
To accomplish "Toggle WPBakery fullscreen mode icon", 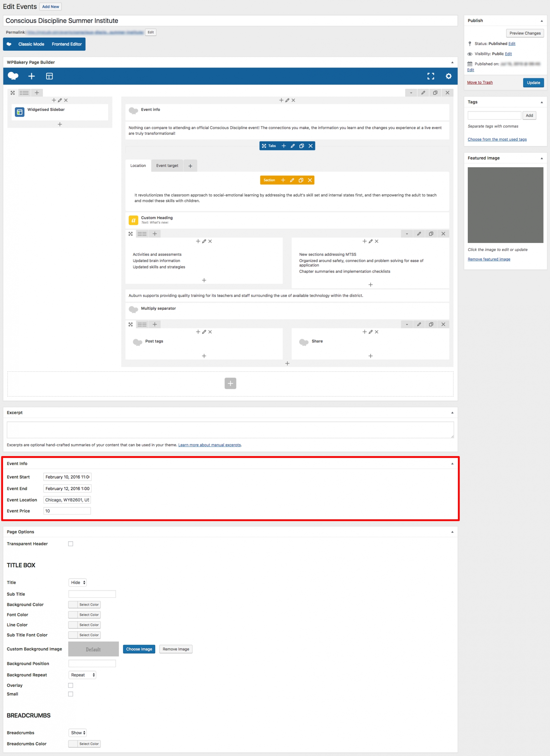I will point(431,76).
